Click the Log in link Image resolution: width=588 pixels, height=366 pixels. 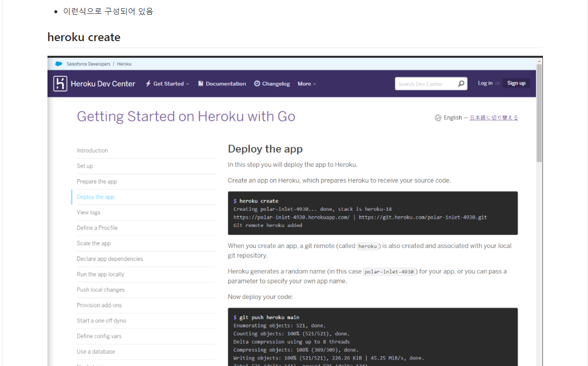tap(485, 83)
